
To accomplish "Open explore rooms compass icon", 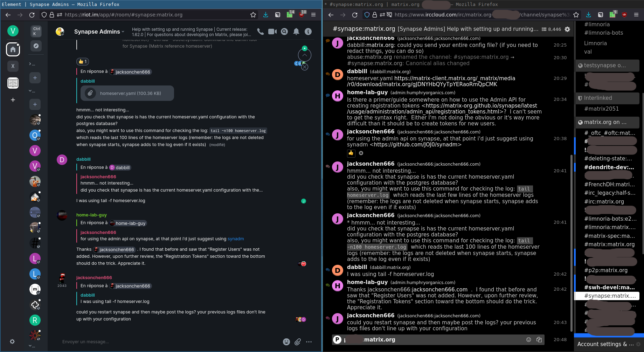I will [x=36, y=46].
